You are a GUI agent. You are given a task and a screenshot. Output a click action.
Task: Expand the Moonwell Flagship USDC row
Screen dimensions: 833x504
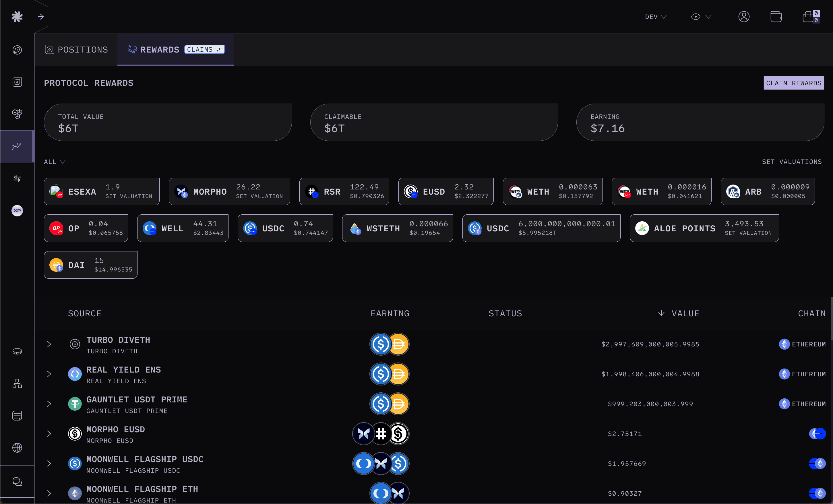pos(49,464)
